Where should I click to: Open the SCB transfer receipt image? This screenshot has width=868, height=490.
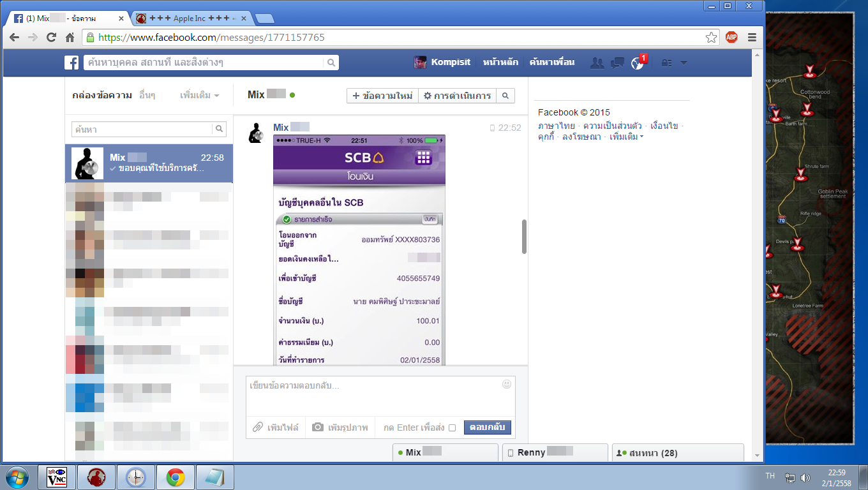[x=359, y=250]
